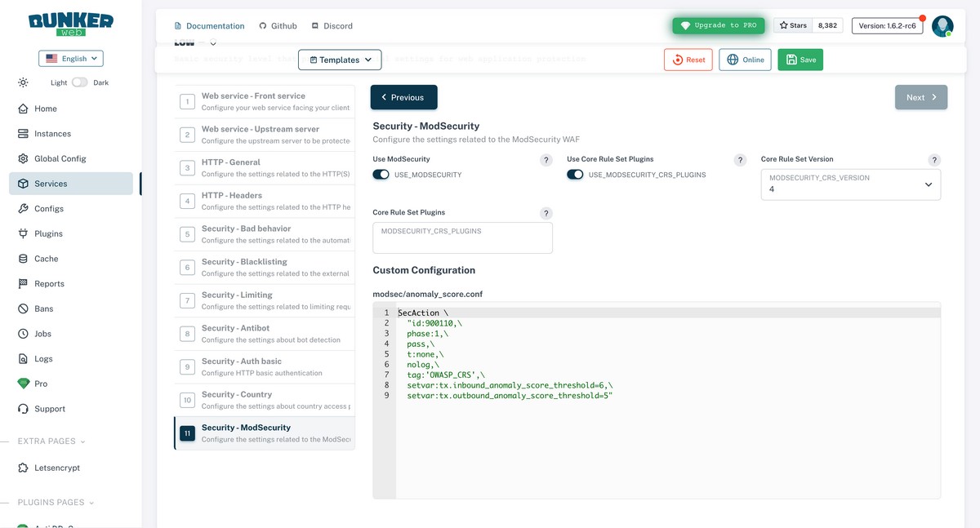
Task: Click the MODSECURITY_CRS_PLUGINS input field
Action: coord(462,237)
